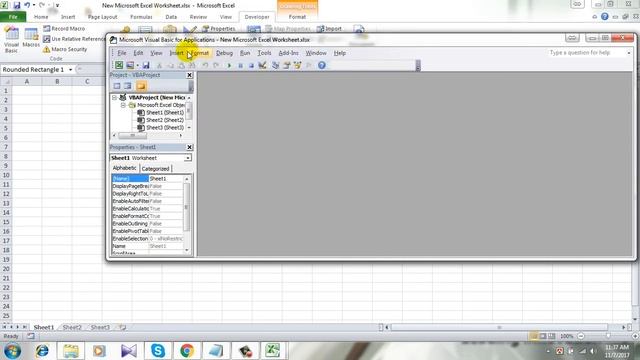Click the EnableSelection property row

[x=147, y=238]
